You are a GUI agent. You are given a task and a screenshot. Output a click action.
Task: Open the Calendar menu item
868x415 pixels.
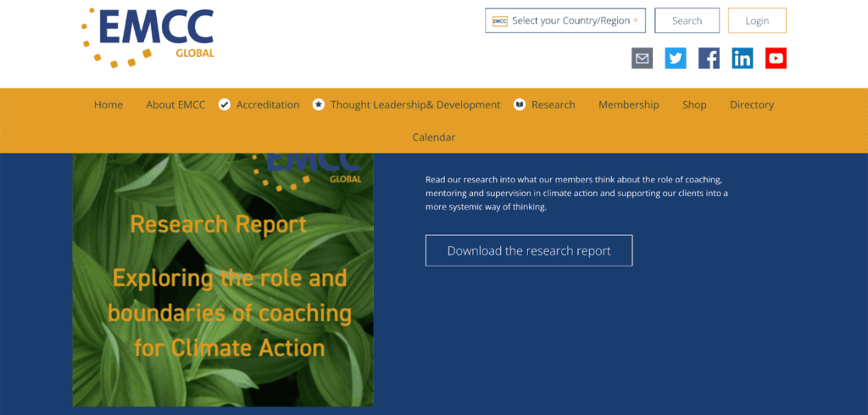point(434,137)
